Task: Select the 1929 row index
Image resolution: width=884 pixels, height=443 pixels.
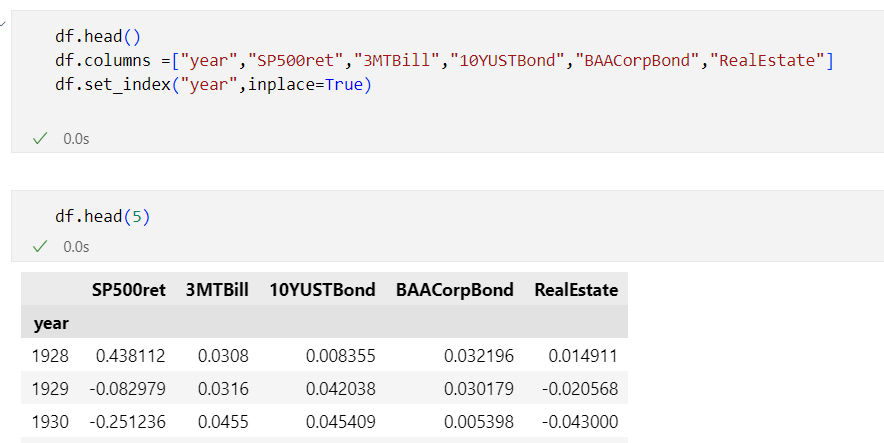Action: [50, 389]
